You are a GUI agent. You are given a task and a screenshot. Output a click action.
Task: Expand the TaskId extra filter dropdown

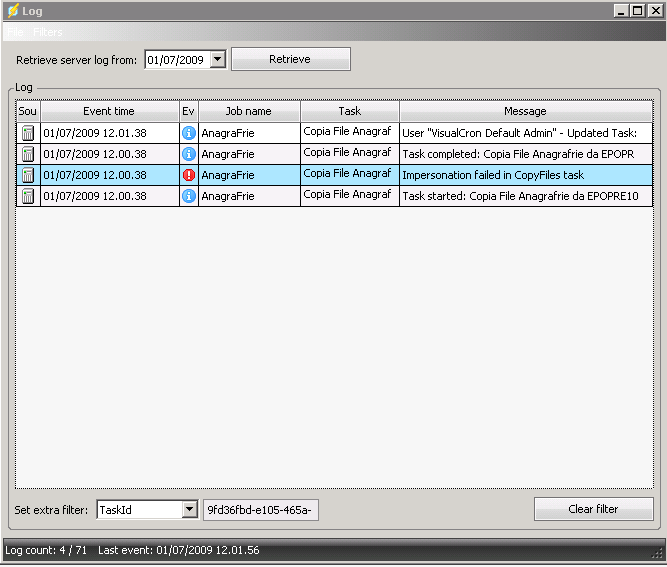[x=190, y=510]
